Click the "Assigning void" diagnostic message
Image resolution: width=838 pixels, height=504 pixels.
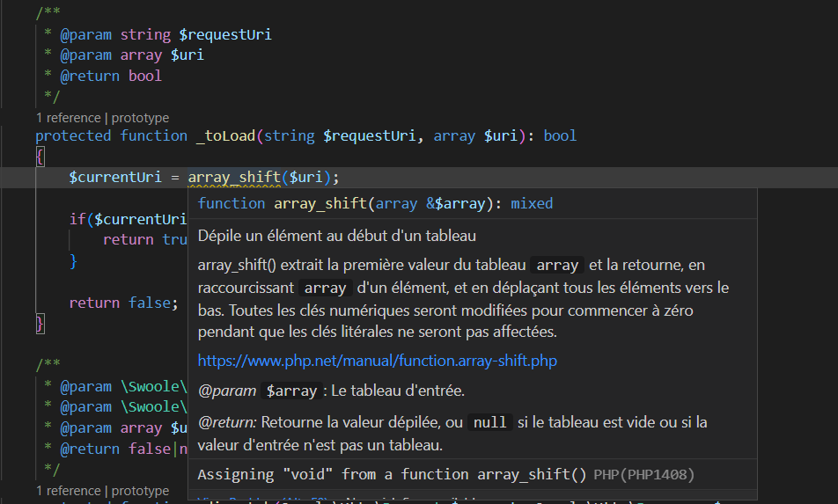392,475
